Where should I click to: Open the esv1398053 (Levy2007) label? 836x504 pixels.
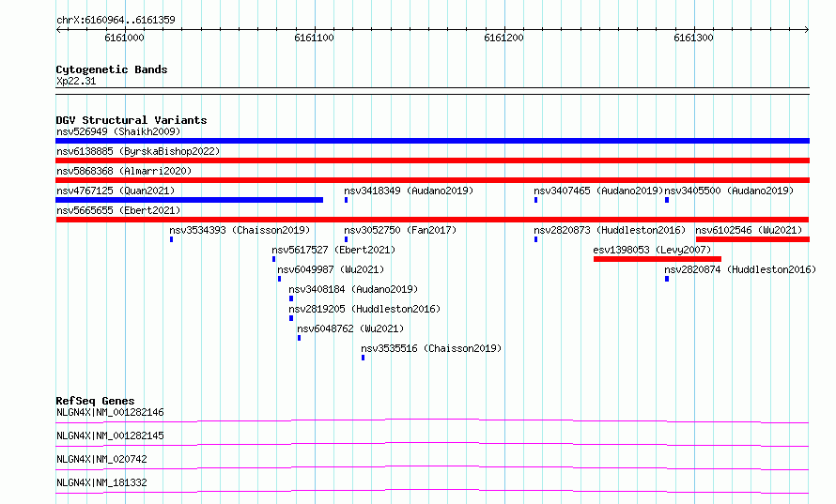[652, 250]
